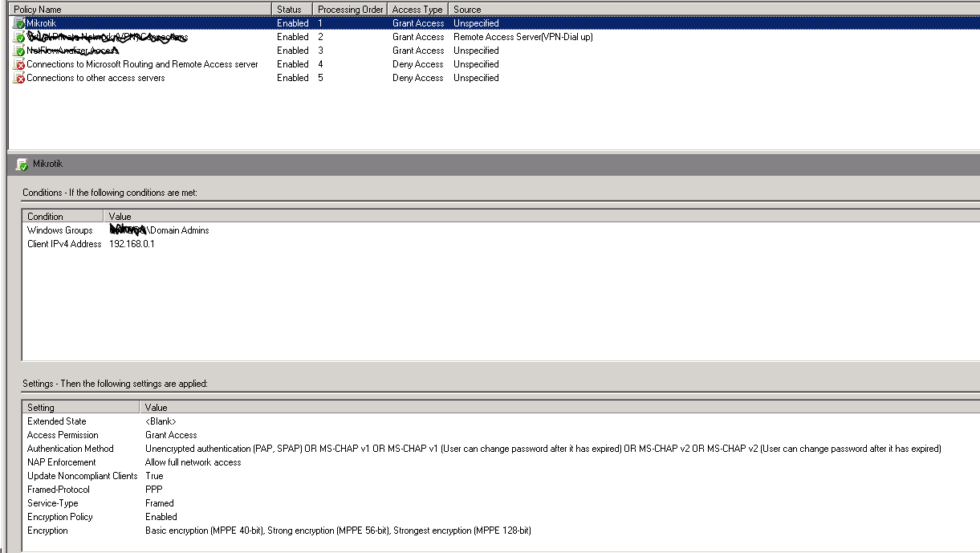
Task: Select the Framed-Protocol setting
Action: point(59,490)
